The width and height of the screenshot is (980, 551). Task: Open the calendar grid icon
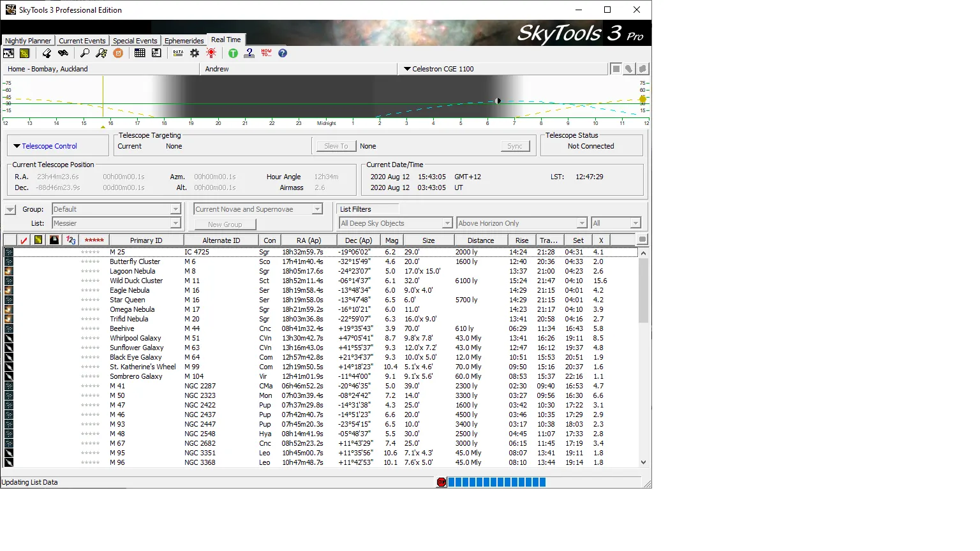140,54
